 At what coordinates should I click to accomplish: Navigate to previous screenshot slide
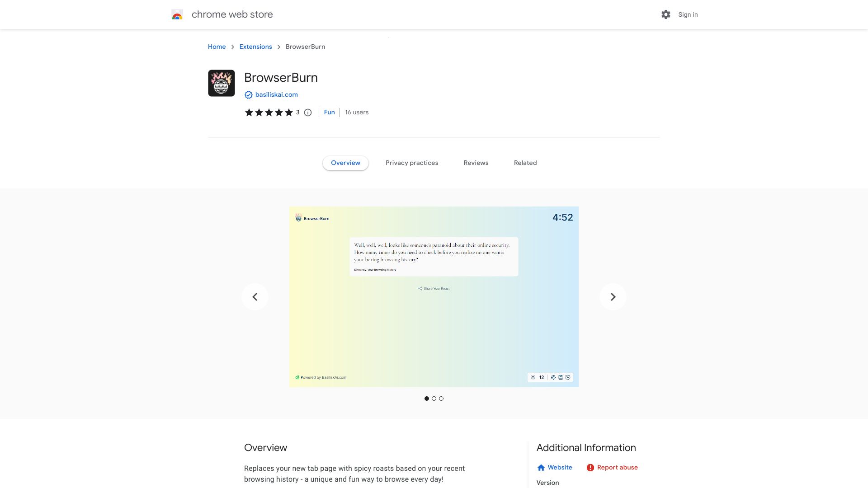(255, 297)
